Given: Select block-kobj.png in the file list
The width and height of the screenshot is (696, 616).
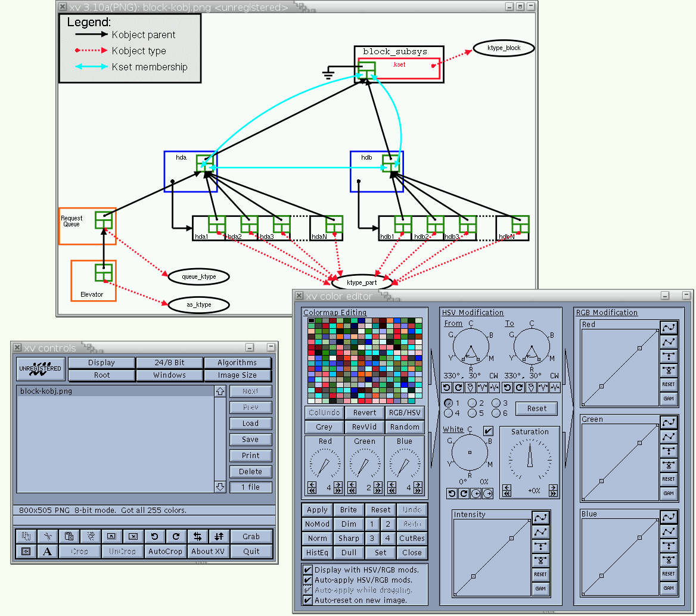Looking at the screenshot, I should 46,391.
